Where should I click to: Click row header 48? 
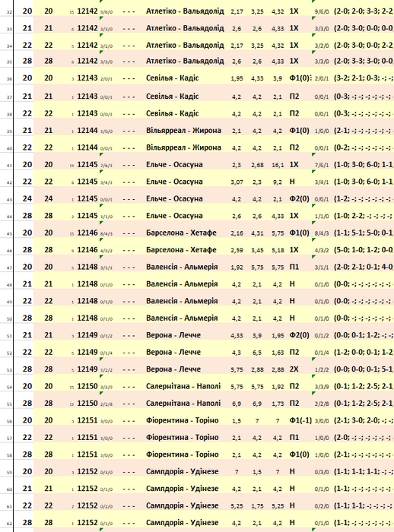pos(9,285)
